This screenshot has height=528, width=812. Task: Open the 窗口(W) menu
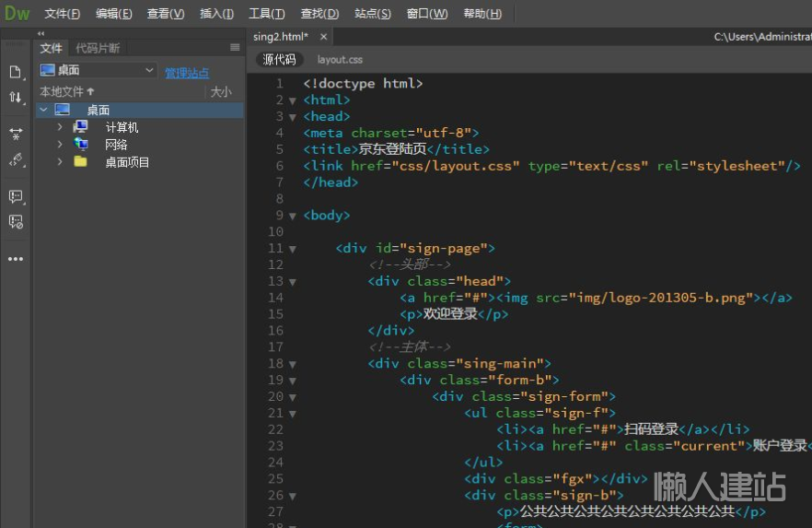pos(427,14)
